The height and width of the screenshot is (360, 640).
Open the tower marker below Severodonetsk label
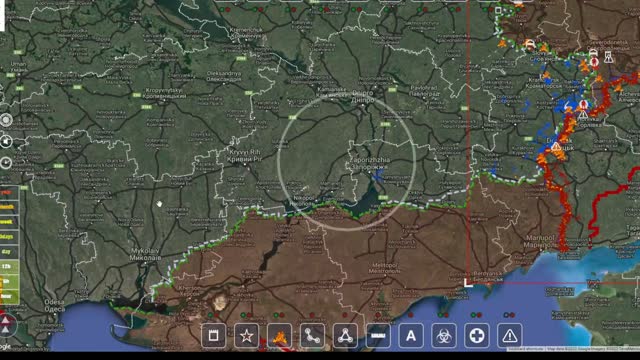[x=608, y=57]
